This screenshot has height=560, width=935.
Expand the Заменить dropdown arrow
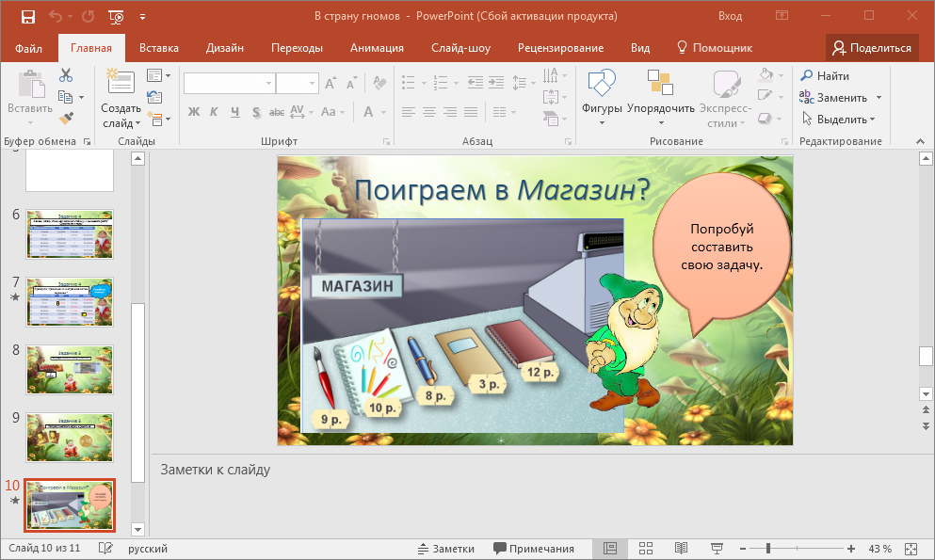coord(879,98)
